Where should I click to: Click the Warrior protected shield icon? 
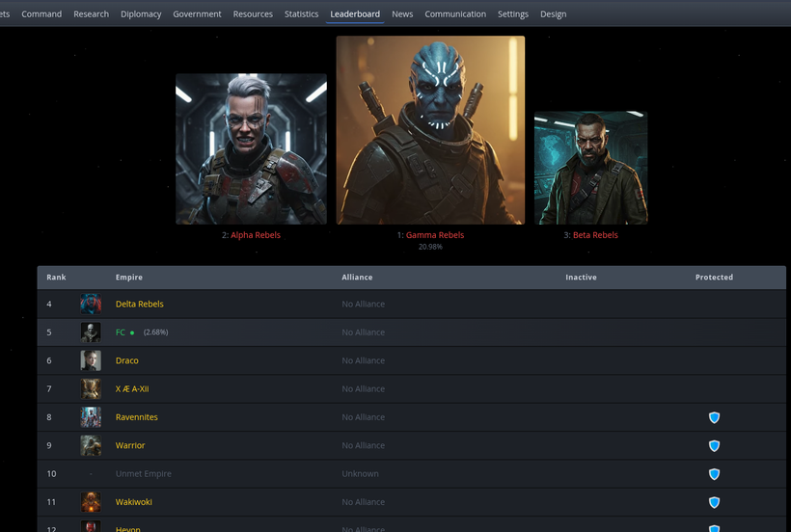click(x=714, y=445)
